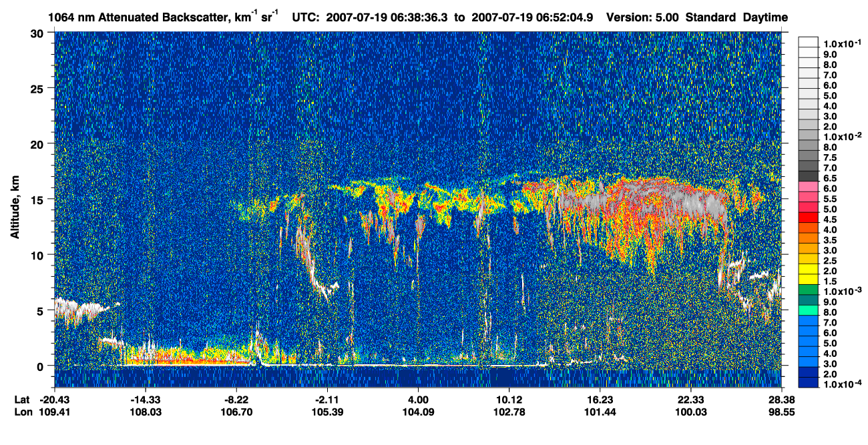This screenshot has height=445, width=868.
Task: Click longitude value "104.09"
Action: (418, 412)
